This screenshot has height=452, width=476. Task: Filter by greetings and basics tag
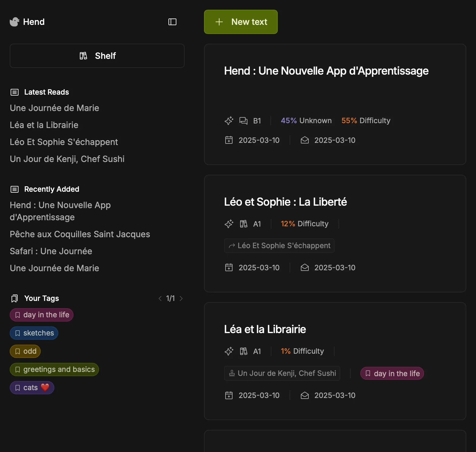coord(54,369)
